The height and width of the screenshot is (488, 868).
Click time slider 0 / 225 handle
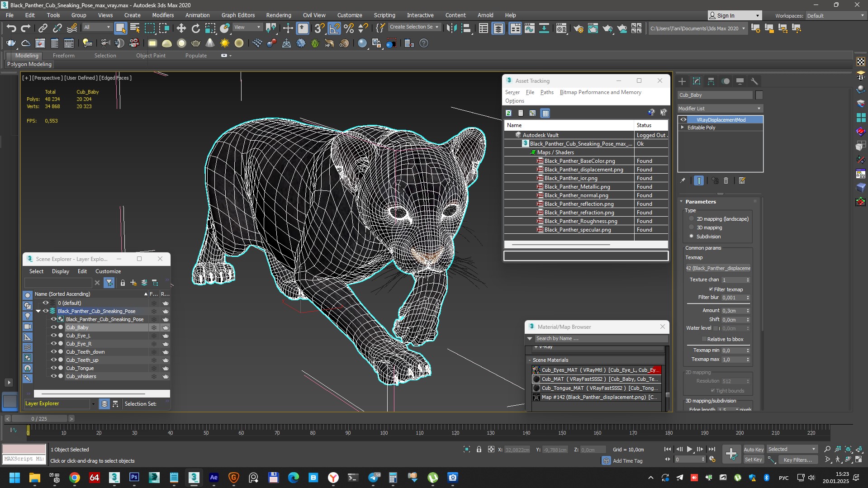(39, 419)
